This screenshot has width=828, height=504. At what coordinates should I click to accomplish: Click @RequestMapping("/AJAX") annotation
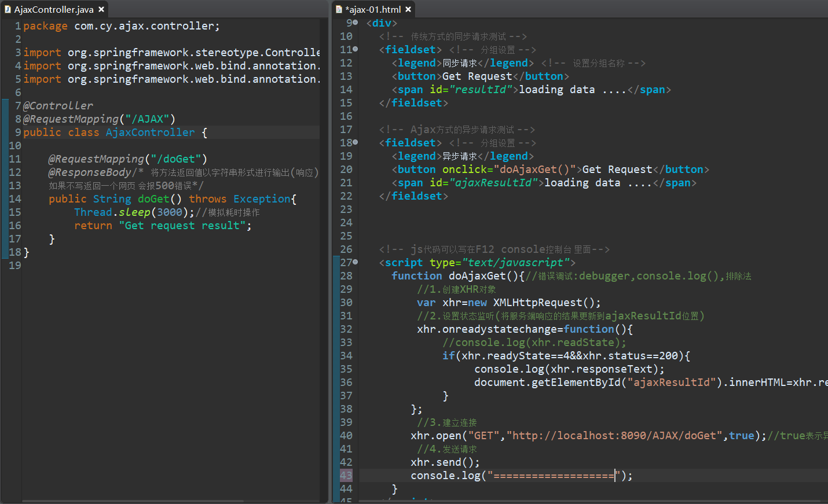tap(99, 119)
